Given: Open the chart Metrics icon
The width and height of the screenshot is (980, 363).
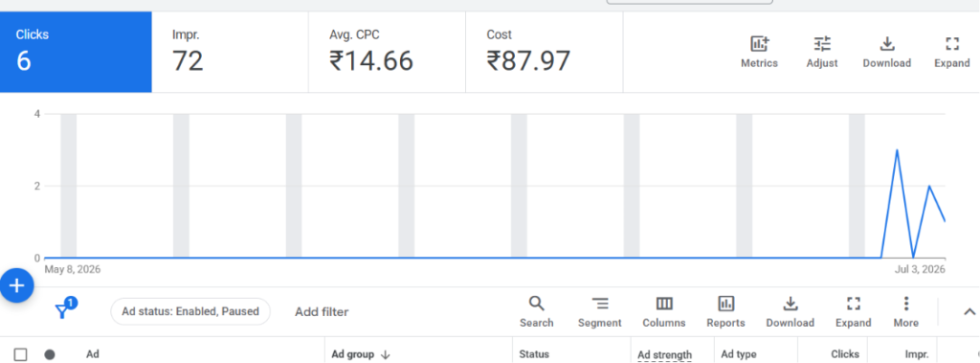Looking at the screenshot, I should point(759,44).
